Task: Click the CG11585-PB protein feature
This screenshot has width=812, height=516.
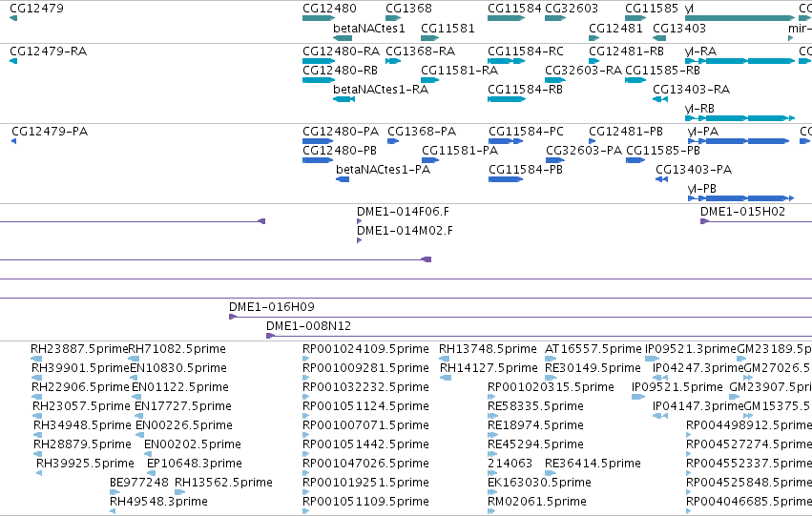Action: point(635,160)
